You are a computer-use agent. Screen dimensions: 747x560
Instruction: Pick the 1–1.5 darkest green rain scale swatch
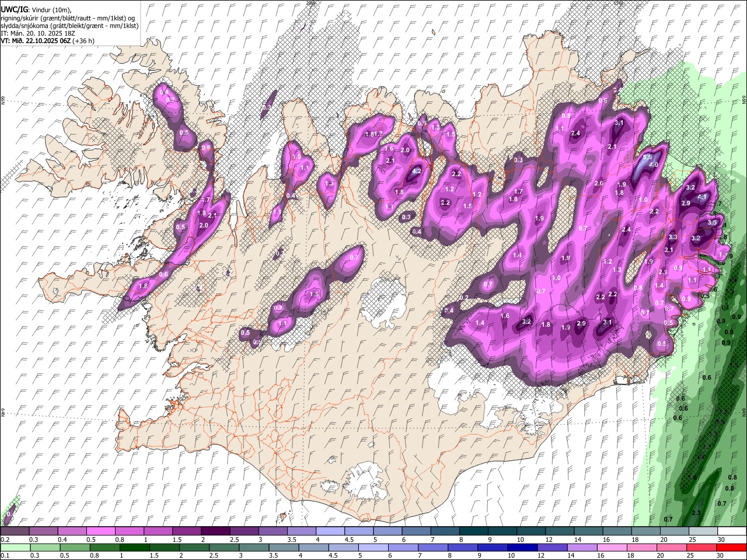(x=134, y=548)
